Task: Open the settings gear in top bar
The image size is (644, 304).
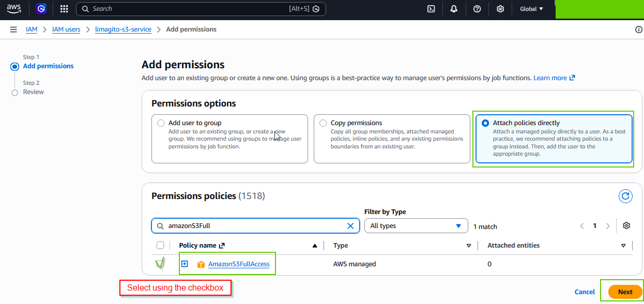Action: pos(500,9)
